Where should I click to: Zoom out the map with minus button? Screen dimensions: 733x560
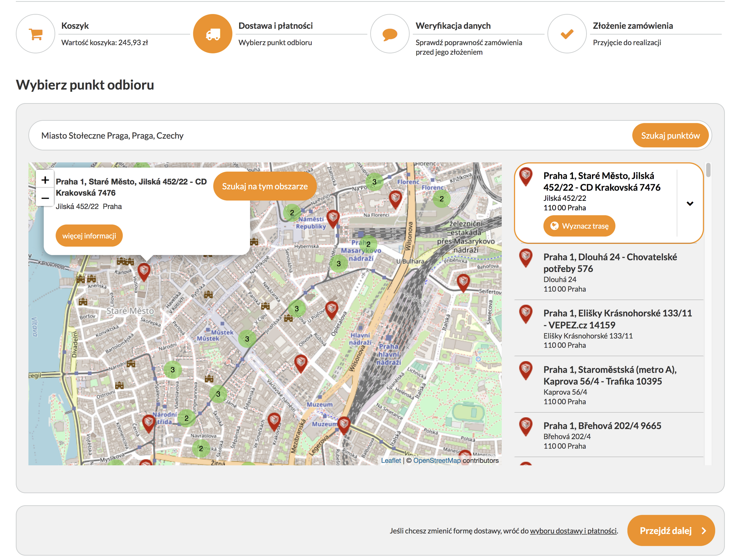[x=45, y=198]
